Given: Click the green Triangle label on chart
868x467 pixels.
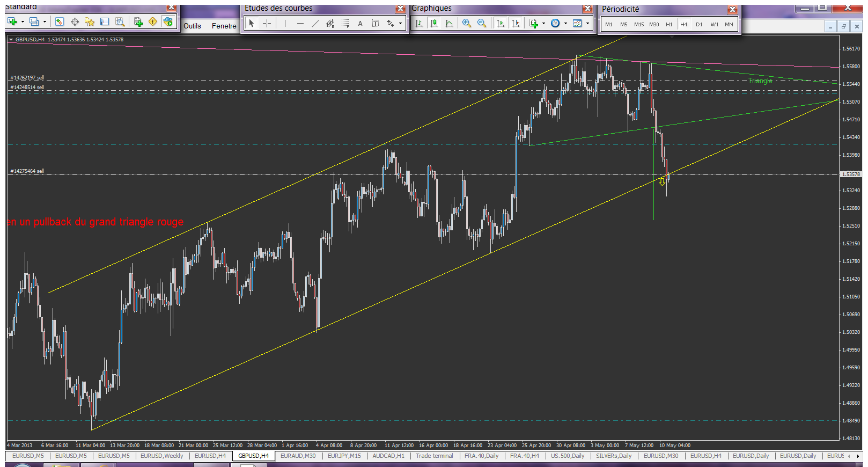Looking at the screenshot, I should pos(760,81).
